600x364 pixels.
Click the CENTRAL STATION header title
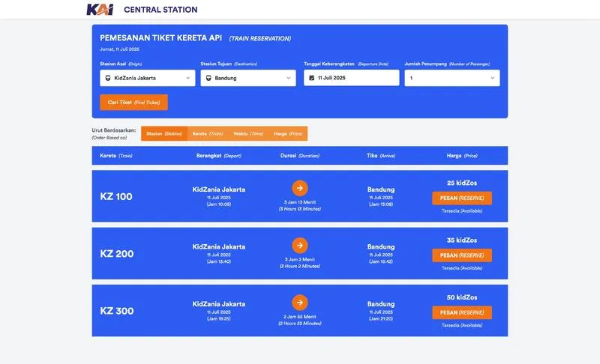click(160, 10)
